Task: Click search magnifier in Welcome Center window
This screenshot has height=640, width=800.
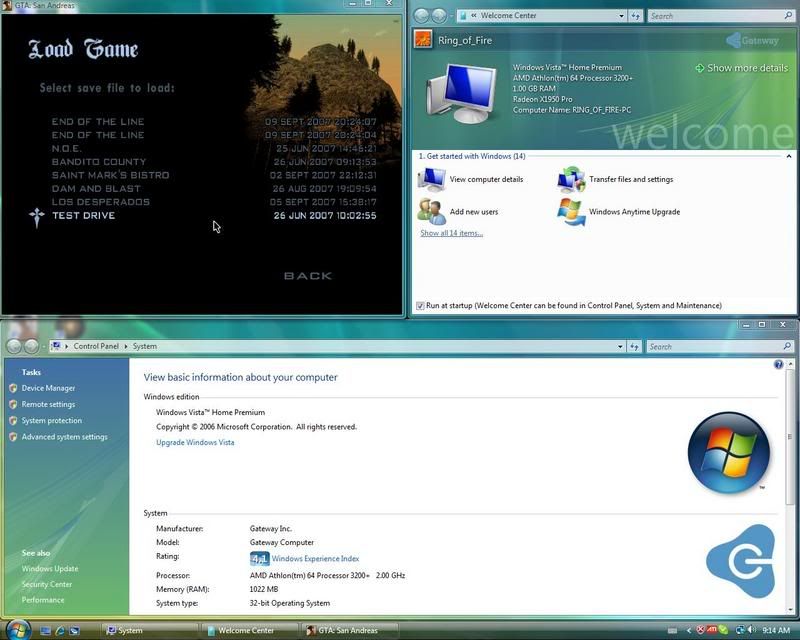Action: coord(788,16)
